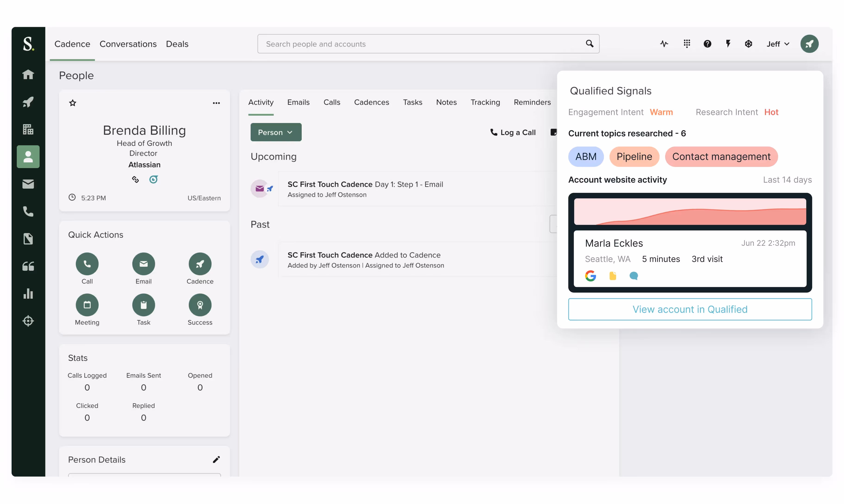Image resolution: width=844 pixels, height=504 pixels.
Task: Open the Jeff user menu dropdown
Action: pyautogui.click(x=777, y=44)
